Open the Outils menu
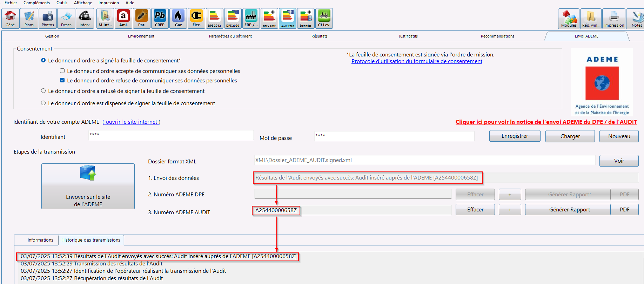The width and height of the screenshot is (644, 284). tap(62, 3)
